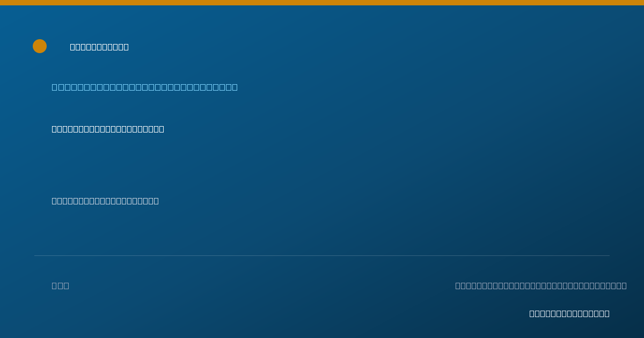The width and height of the screenshot is (644, 338).
Task: Click the long grey text line at bottom right
Action: [541, 285]
